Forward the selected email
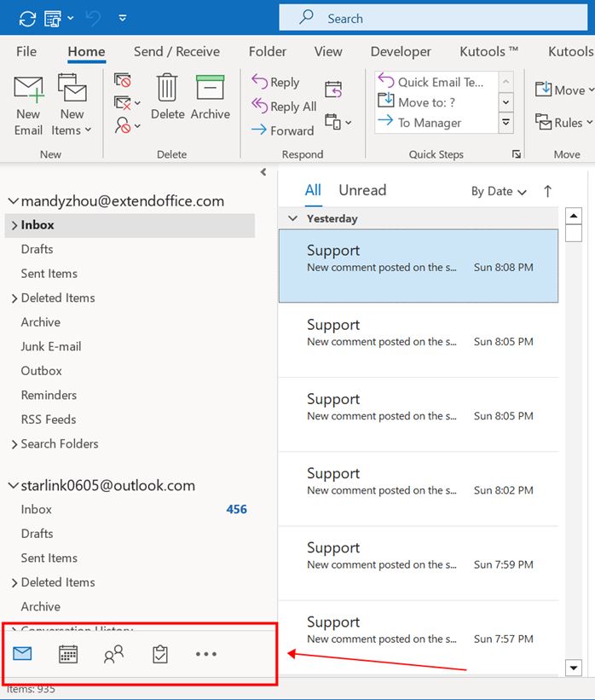The image size is (595, 700). click(x=282, y=130)
